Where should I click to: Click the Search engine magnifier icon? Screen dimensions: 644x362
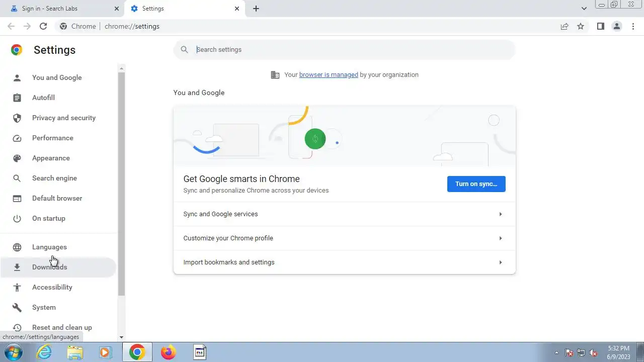17,178
